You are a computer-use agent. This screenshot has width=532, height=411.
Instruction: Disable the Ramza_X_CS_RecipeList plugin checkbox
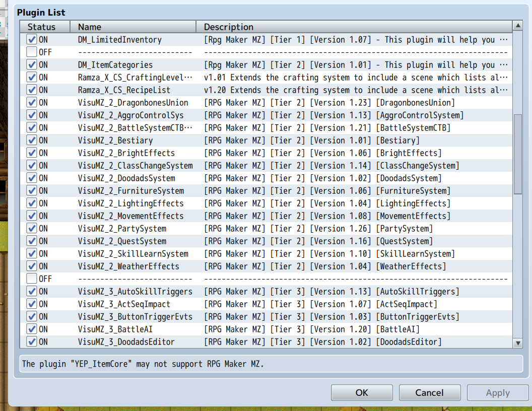32,90
